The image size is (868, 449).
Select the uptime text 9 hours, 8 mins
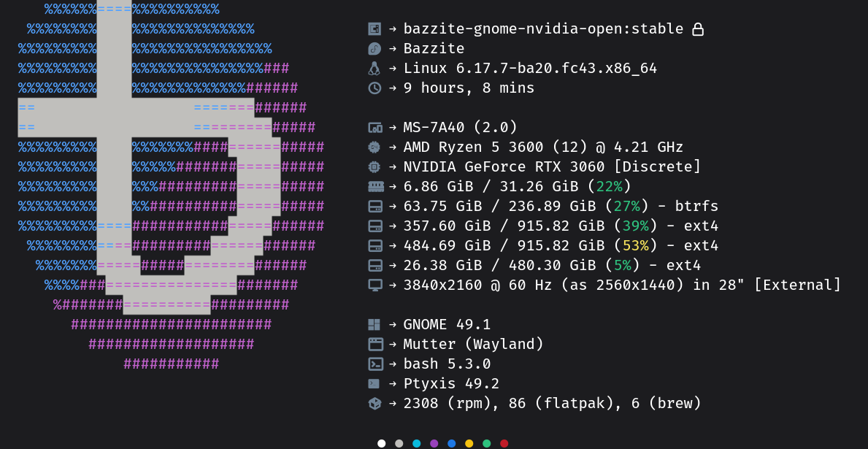click(x=469, y=88)
